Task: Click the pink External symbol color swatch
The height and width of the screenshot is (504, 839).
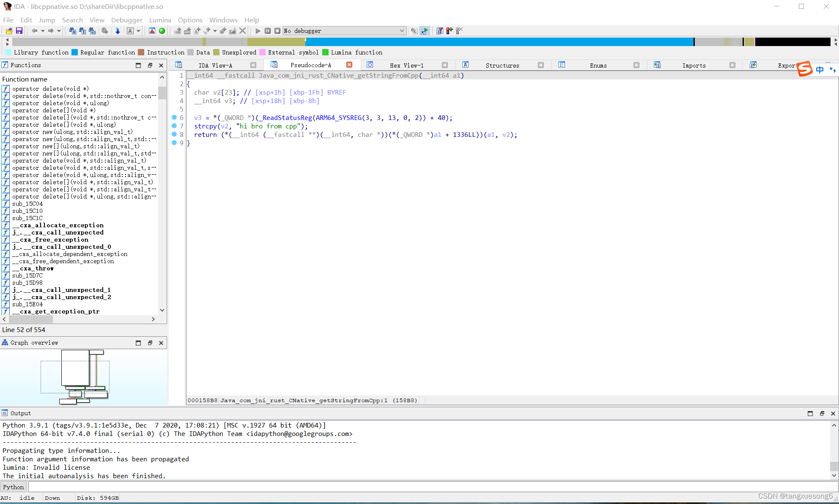Action: 262,52
